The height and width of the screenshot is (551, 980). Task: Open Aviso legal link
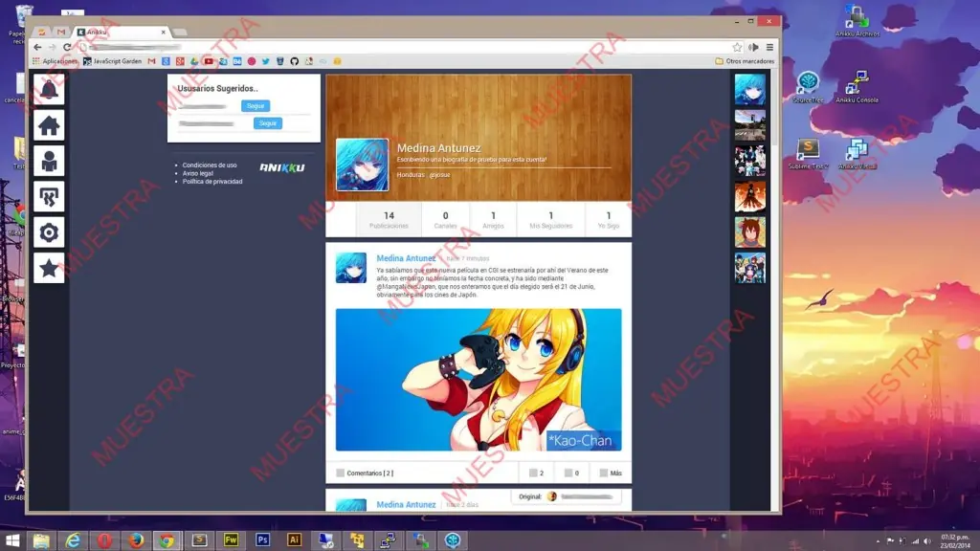(x=197, y=173)
